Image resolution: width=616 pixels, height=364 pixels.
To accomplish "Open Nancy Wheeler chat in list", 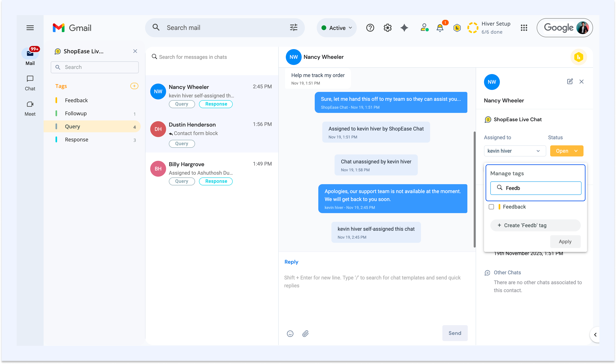I will tap(211, 95).
